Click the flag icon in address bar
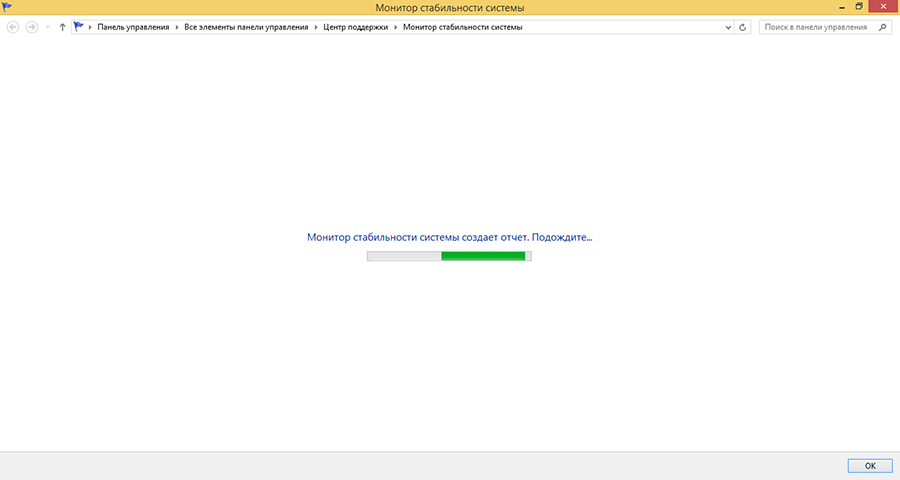 [79, 26]
